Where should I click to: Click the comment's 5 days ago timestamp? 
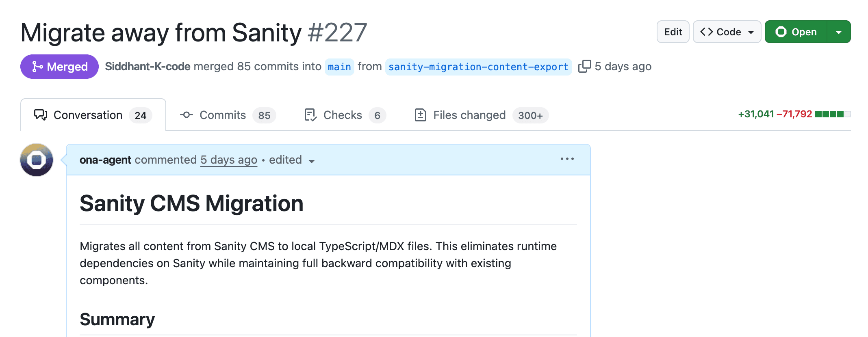point(229,160)
